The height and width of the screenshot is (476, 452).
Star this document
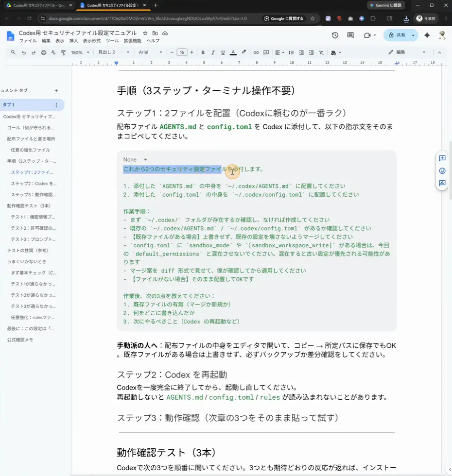145,33
